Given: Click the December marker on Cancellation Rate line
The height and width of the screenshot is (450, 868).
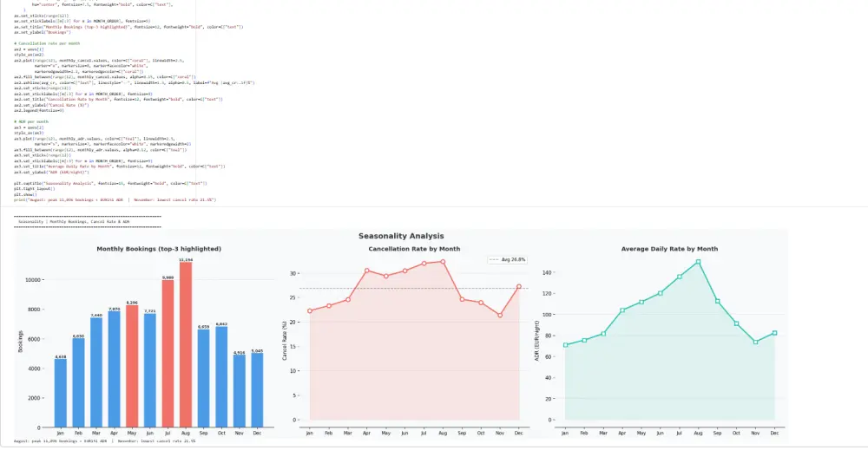Looking at the screenshot, I should 519,286.
